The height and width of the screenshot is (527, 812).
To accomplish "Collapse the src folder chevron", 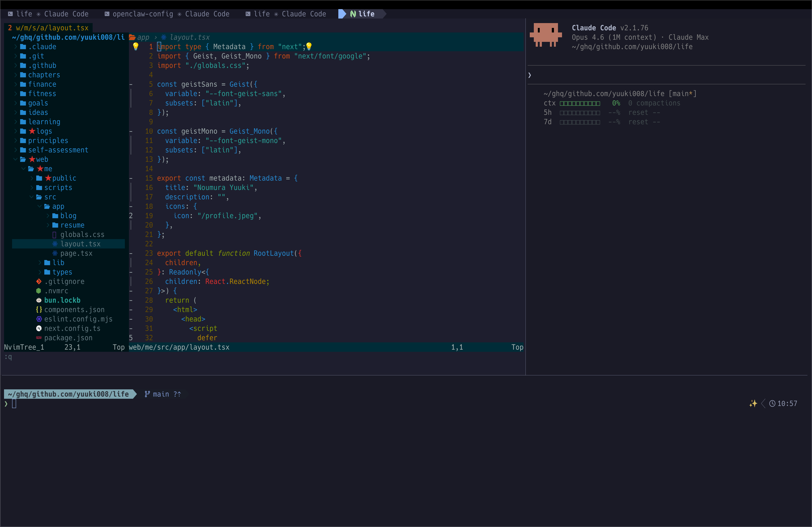I will point(31,197).
